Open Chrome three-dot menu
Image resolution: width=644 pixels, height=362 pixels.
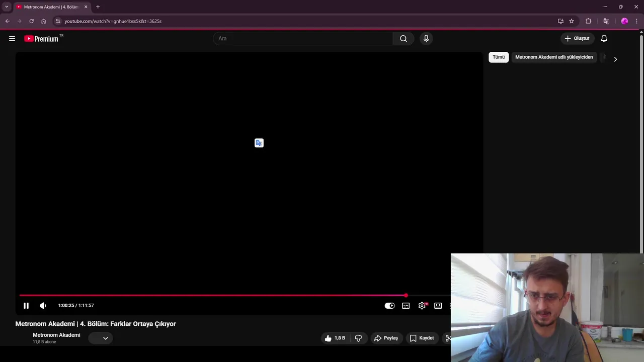(x=636, y=21)
